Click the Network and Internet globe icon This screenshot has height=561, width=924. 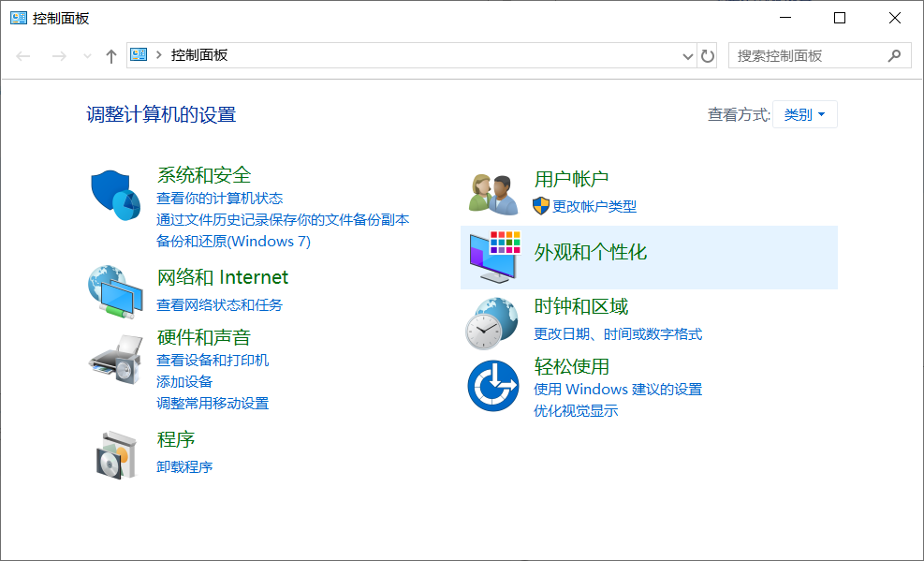coord(115,292)
